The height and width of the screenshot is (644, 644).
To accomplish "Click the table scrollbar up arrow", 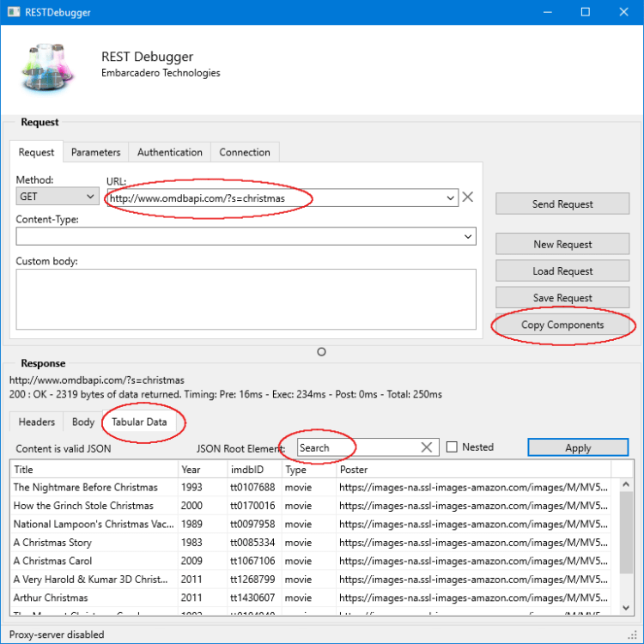I will (x=626, y=484).
